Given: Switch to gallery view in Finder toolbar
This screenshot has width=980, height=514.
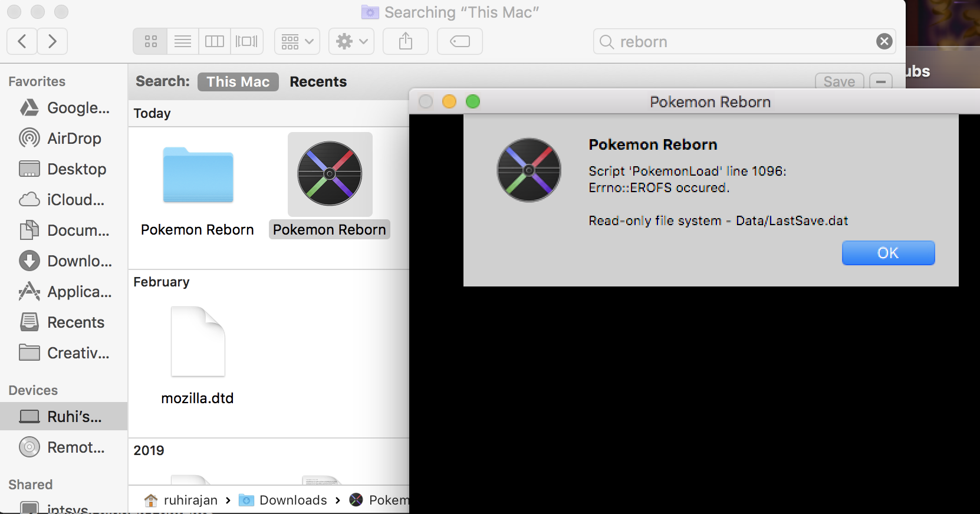Looking at the screenshot, I should [x=246, y=41].
